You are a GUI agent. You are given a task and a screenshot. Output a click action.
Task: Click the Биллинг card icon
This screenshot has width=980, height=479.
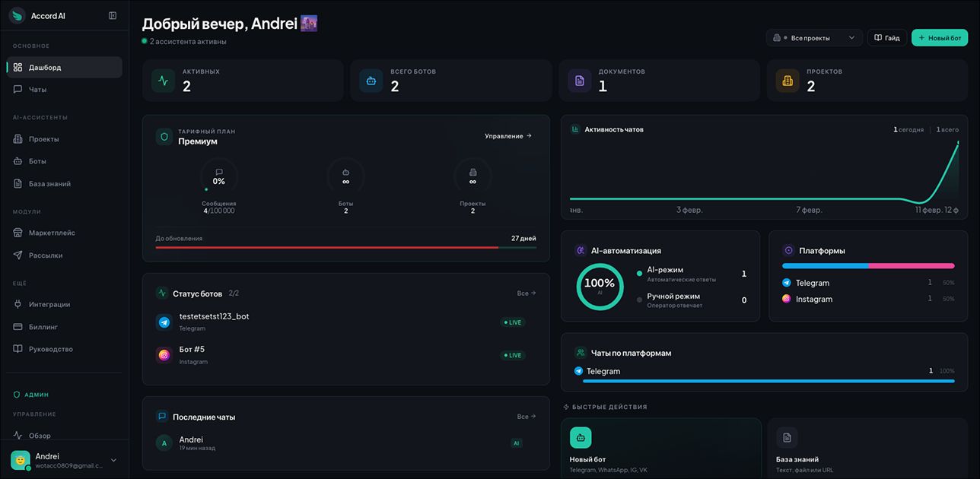17,327
